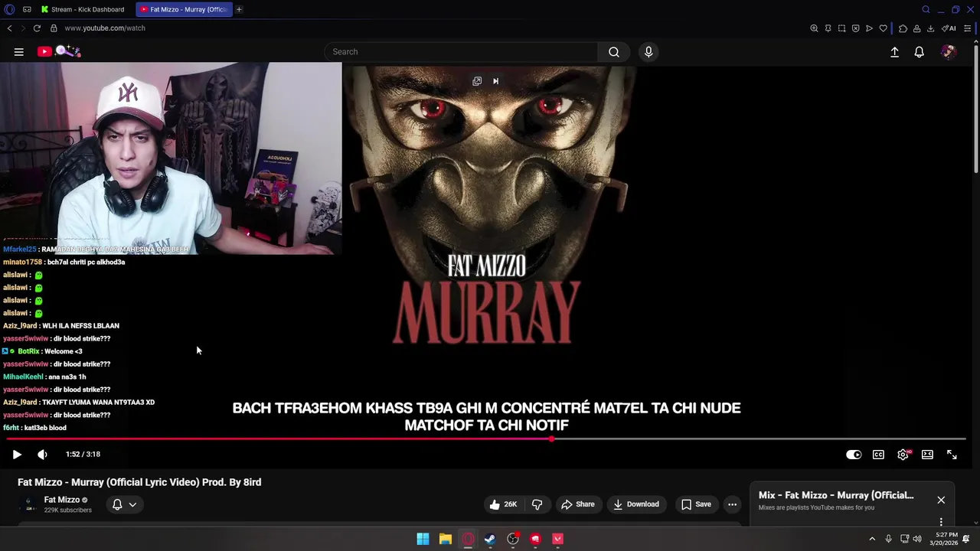980x551 pixels.
Task: Open the Mix - Fat Mizzo playlist title
Action: [836, 495]
